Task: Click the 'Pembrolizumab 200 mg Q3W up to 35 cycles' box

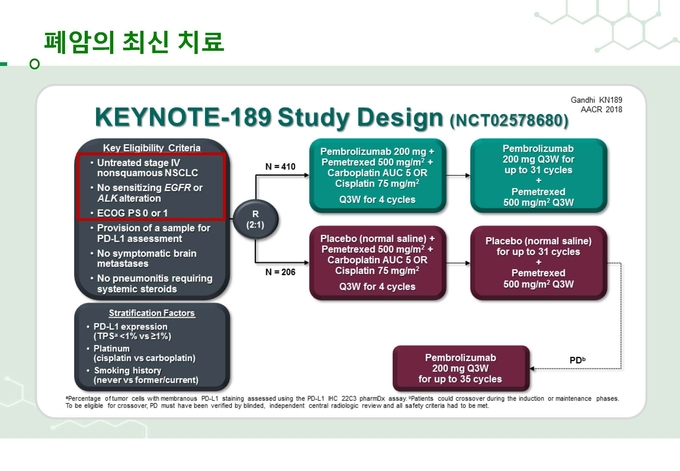Action: pos(461,368)
